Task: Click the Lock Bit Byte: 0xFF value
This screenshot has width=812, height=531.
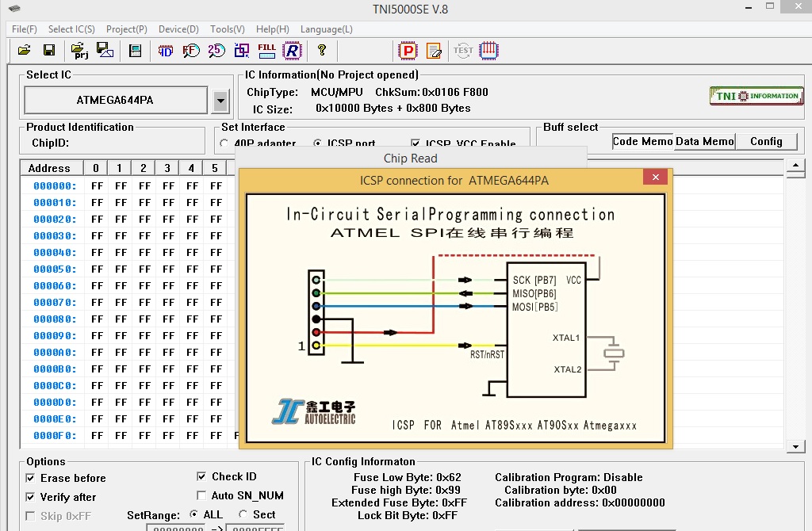Action: coord(408,515)
